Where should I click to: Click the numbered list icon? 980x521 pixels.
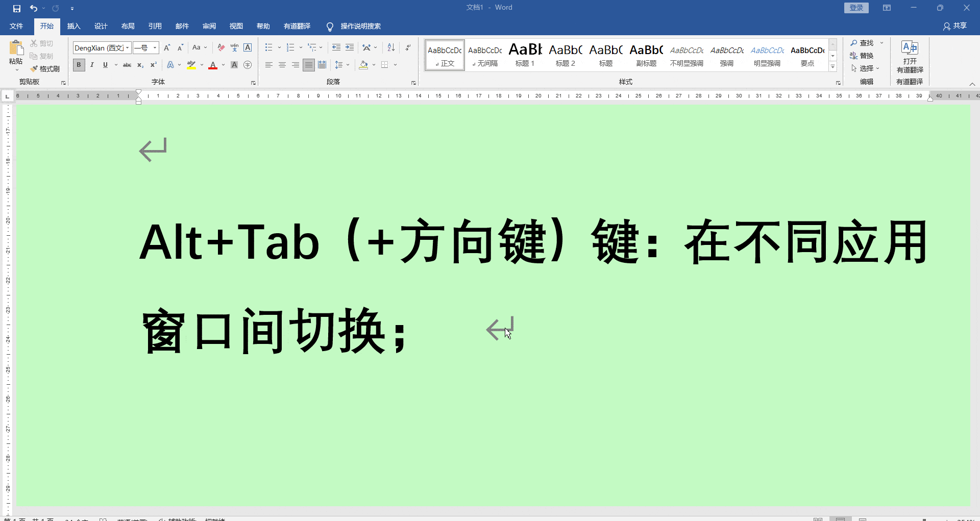(x=290, y=48)
